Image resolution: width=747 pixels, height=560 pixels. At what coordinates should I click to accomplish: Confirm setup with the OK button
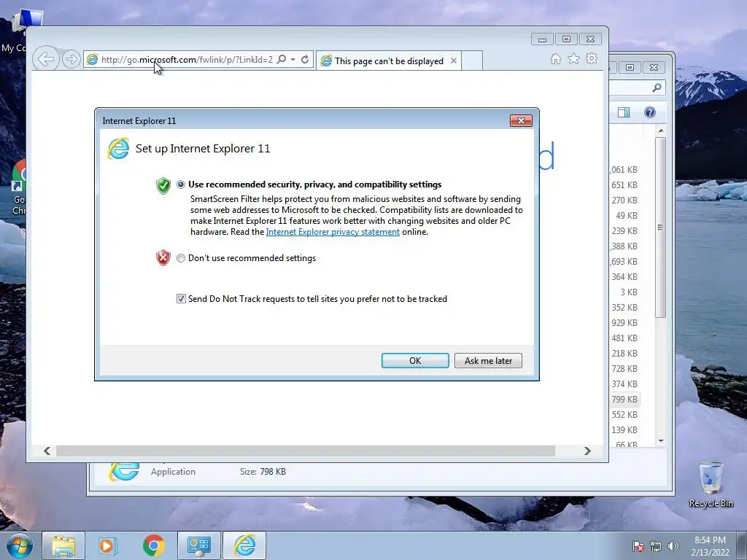[x=415, y=360]
